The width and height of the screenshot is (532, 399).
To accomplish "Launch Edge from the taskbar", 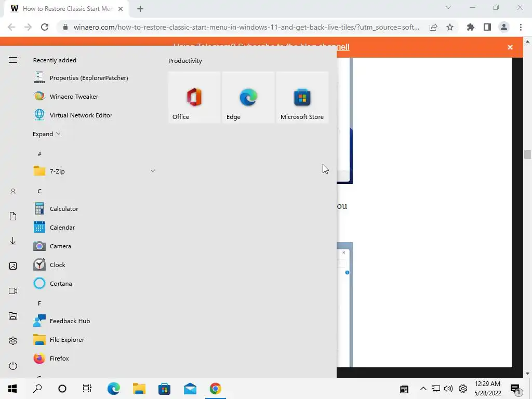I will pyautogui.click(x=114, y=389).
